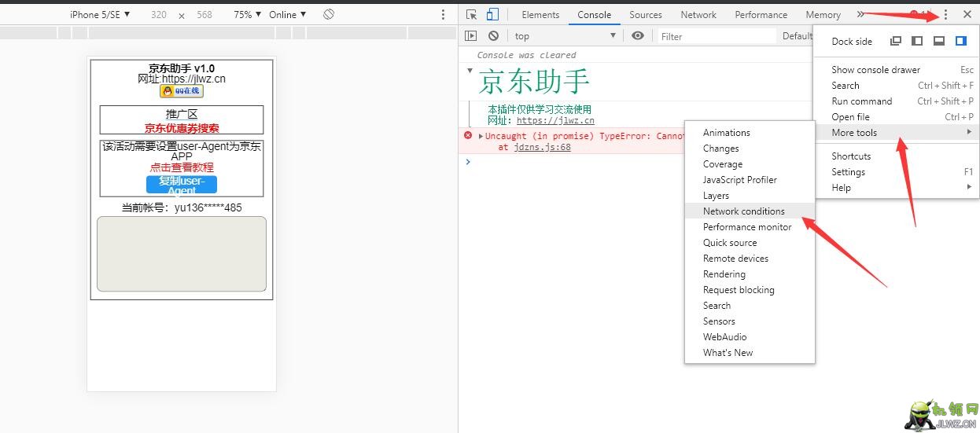
Task: Click the 复制user-Agent button
Action: [x=182, y=185]
